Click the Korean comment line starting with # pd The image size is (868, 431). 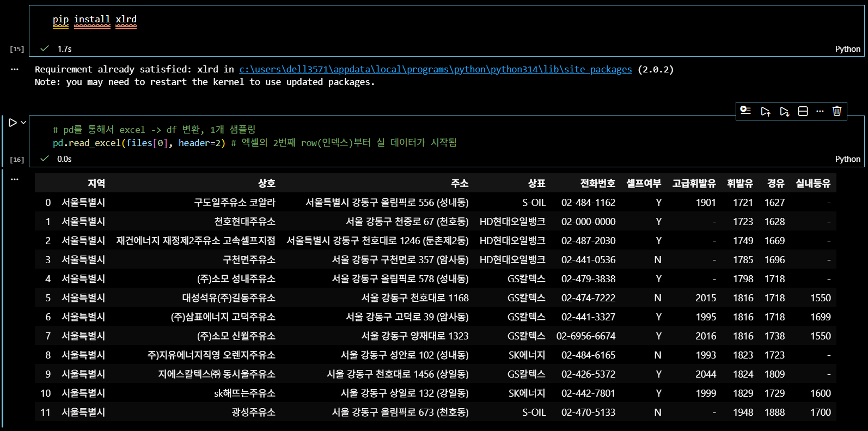click(x=154, y=130)
